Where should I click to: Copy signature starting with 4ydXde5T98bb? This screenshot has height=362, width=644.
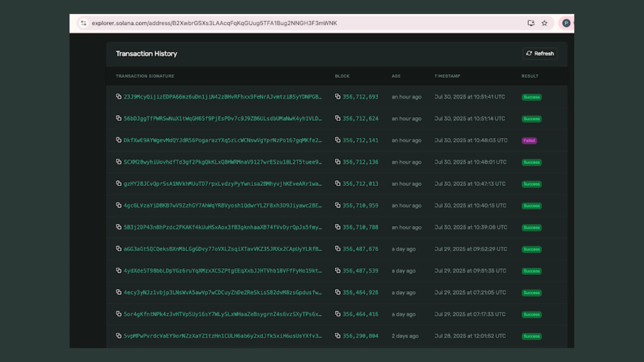[119, 270]
